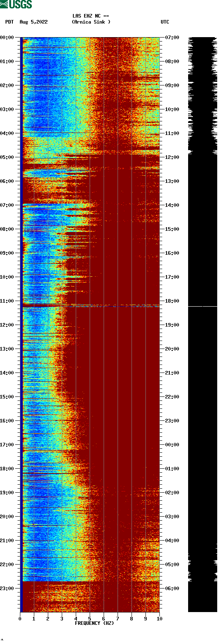Click the 09:00 UTC time label
The width and height of the screenshot is (220, 644).
coord(172,85)
